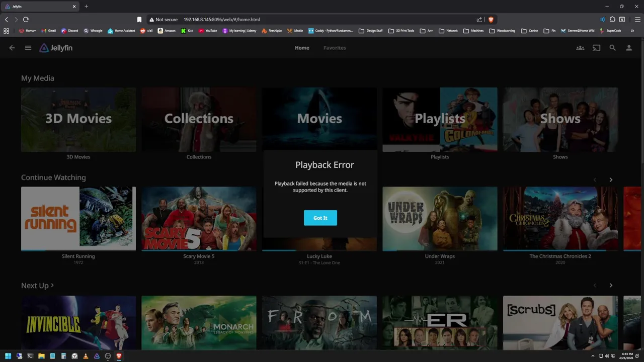Open the Gmail bookmark

pos(48,31)
